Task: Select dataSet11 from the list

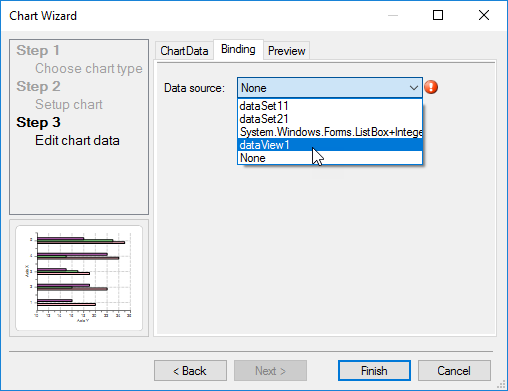Action: tap(330, 106)
